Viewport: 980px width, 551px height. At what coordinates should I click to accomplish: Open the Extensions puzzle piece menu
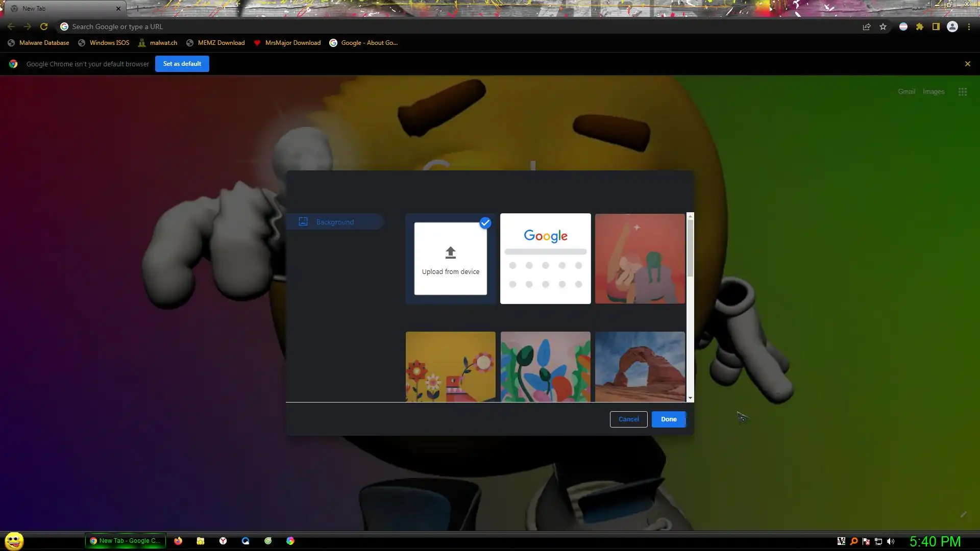(x=919, y=27)
